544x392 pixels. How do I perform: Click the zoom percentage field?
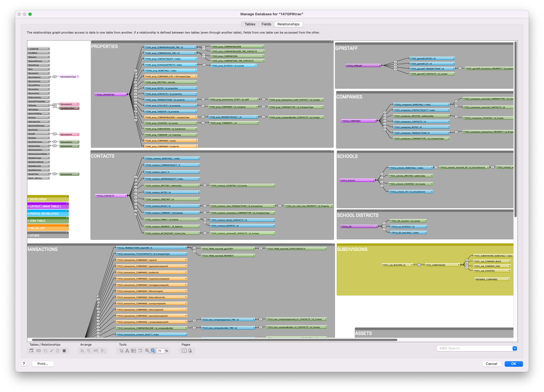click(x=160, y=351)
